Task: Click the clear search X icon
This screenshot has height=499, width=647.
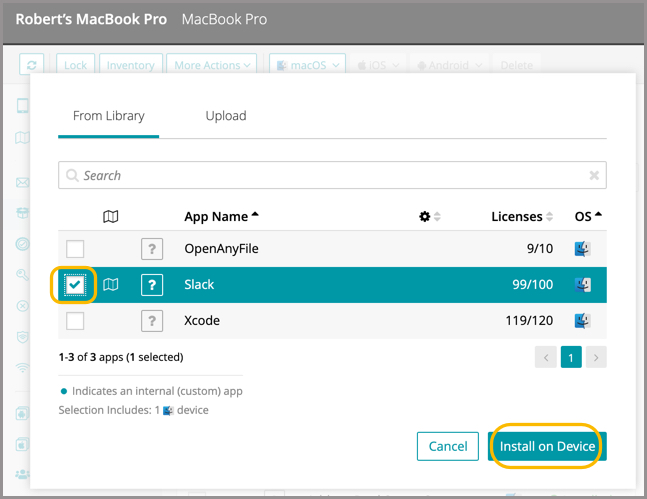Action: [x=594, y=175]
